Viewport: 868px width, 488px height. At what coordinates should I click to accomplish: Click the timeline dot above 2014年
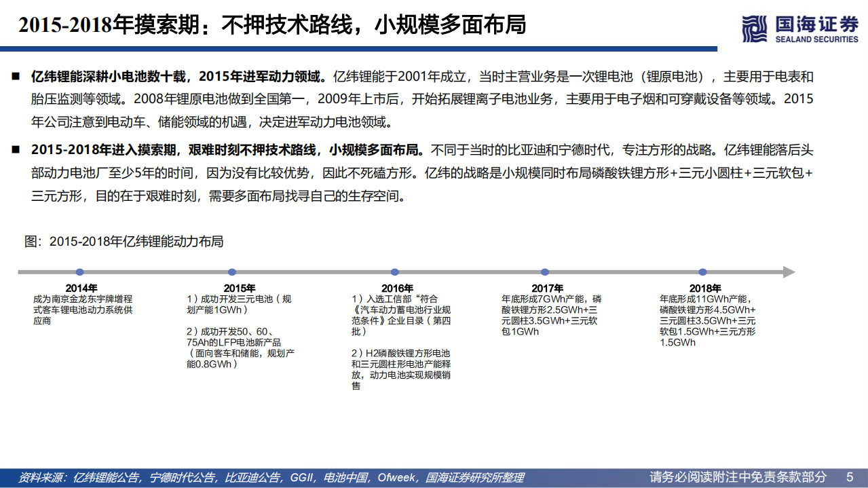[81, 270]
